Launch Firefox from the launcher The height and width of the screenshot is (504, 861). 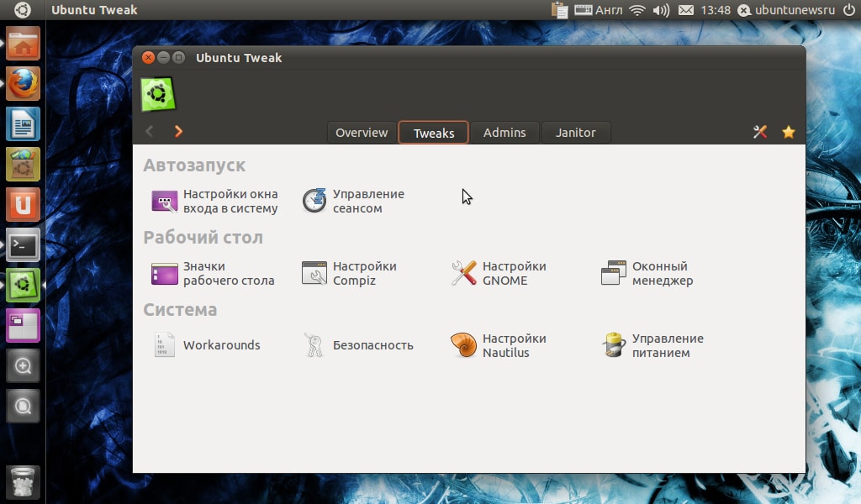pos(23,83)
